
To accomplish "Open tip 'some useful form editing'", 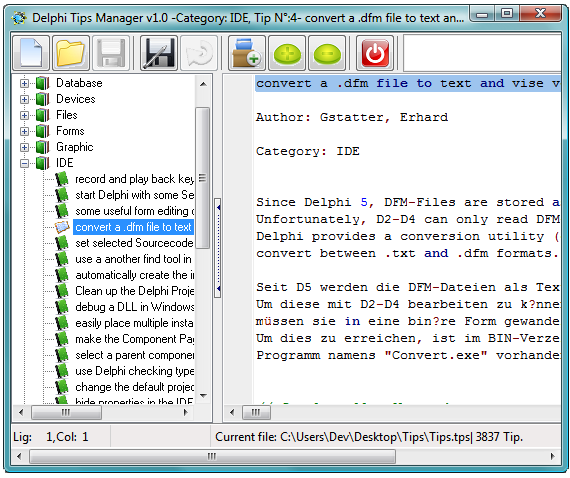I will (x=135, y=211).
